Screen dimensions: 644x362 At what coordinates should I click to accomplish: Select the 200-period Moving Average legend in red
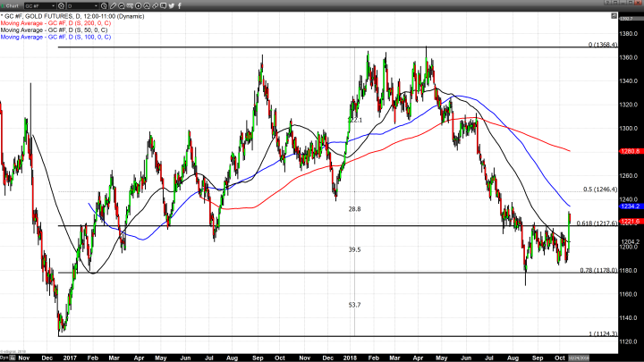pos(55,23)
